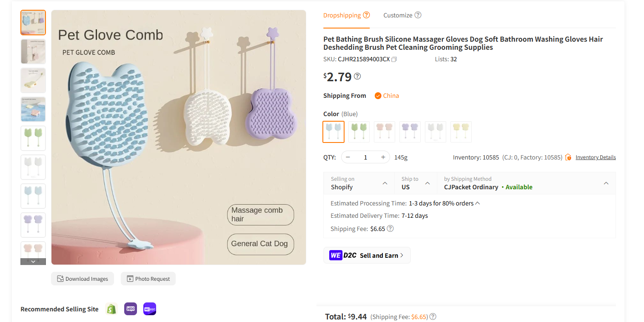Select the Shopify recommended selling site icon

[111, 309]
